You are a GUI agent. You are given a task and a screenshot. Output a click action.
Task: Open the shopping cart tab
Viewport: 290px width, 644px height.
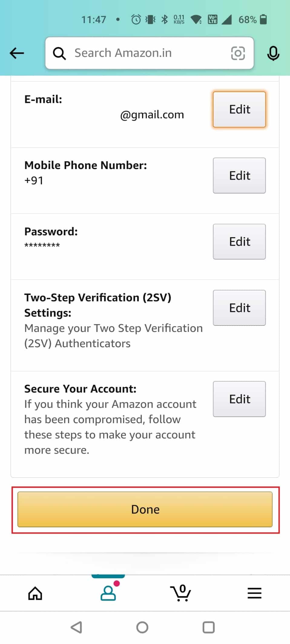(x=181, y=593)
